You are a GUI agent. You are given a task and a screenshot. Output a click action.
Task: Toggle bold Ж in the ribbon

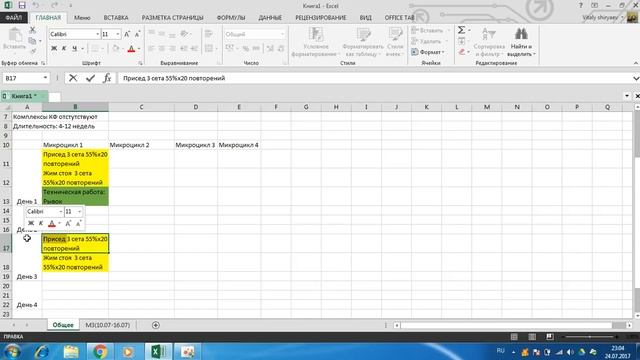[54, 49]
